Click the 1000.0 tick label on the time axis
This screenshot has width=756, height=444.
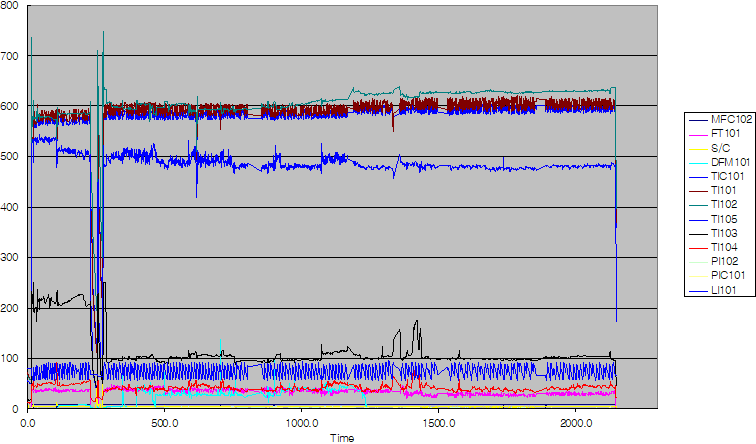click(302, 423)
